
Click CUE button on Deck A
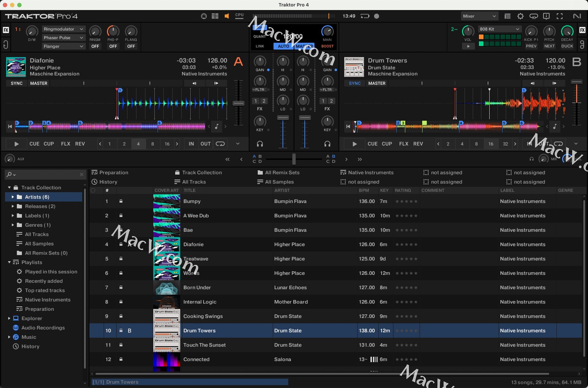[x=34, y=144]
